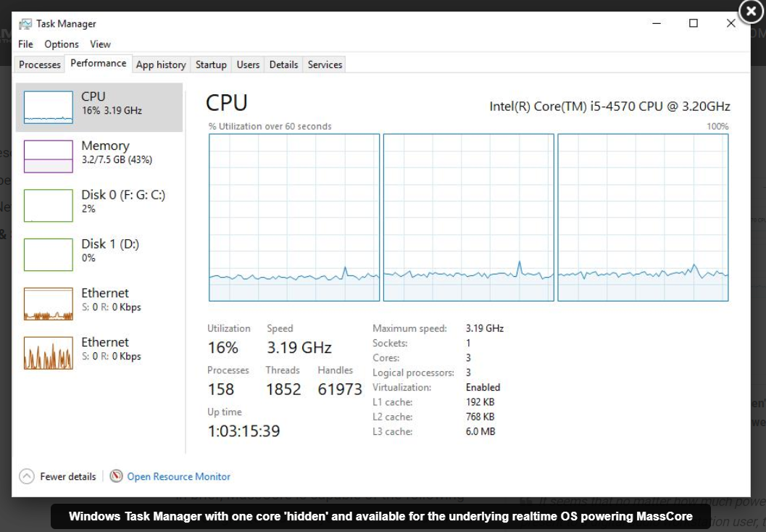Open Disk 1 (D:) performance

(x=49, y=254)
